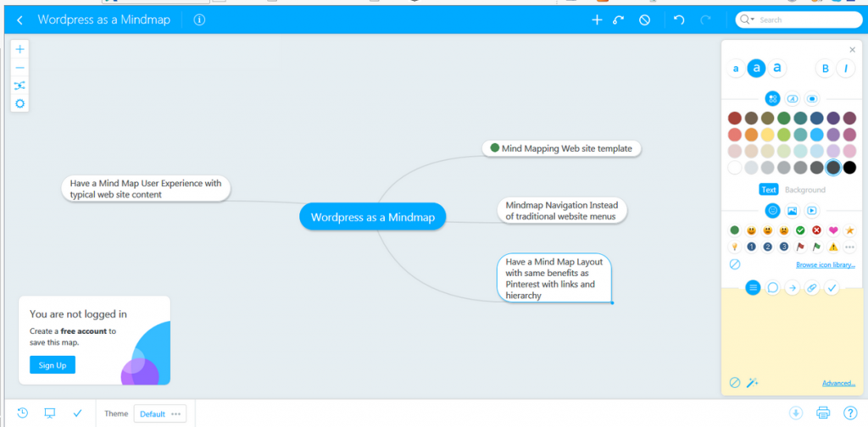This screenshot has height=427, width=868.
Task: Open the map layout options icon
Action: click(20, 86)
